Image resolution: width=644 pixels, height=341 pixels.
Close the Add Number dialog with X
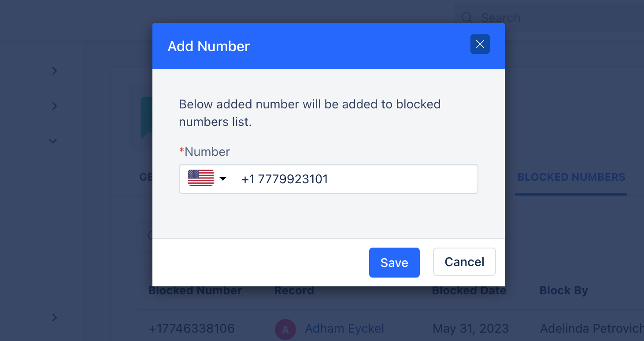(x=480, y=44)
